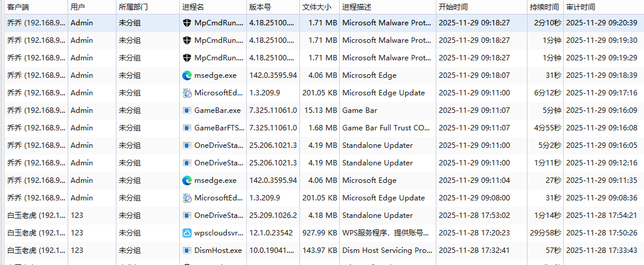Select start time 2025-11-28 17:53:02
This screenshot has height=265, width=644.
(x=474, y=216)
